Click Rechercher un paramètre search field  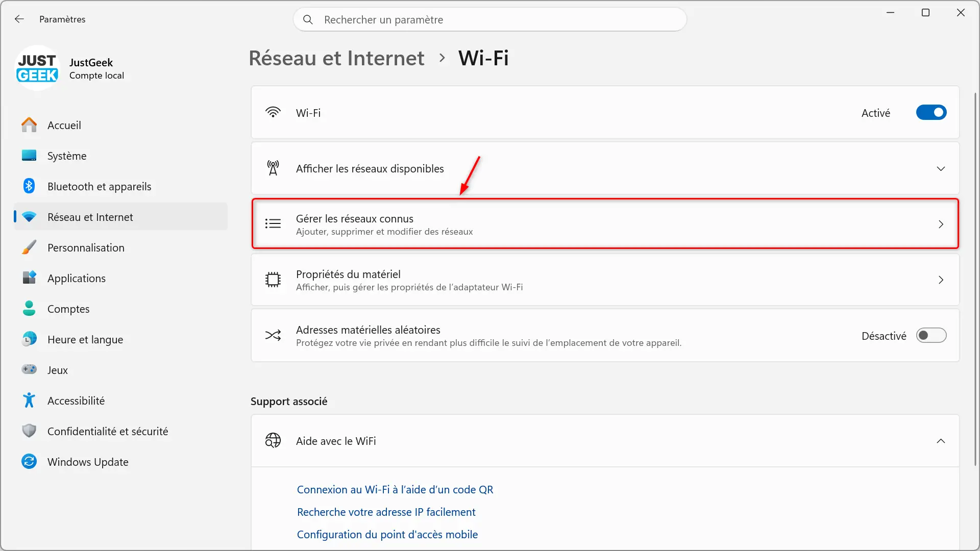point(490,19)
